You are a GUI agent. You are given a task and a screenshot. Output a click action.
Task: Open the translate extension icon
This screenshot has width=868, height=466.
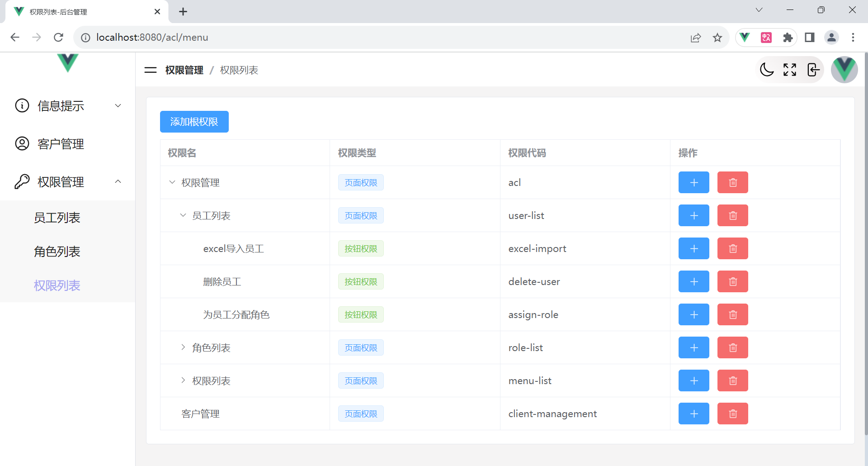pos(766,38)
